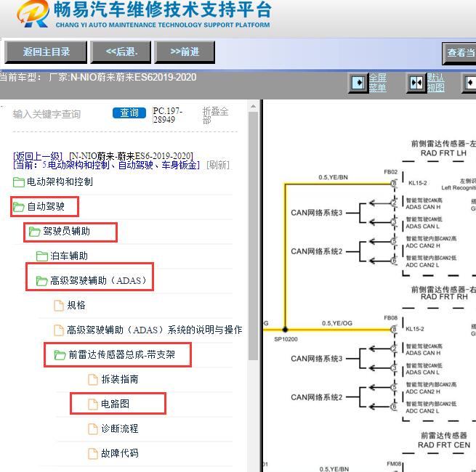Click the folder icon beside 高级驾驶辅助（ADAS）
The width and height of the screenshot is (476, 472).
[x=42, y=281]
